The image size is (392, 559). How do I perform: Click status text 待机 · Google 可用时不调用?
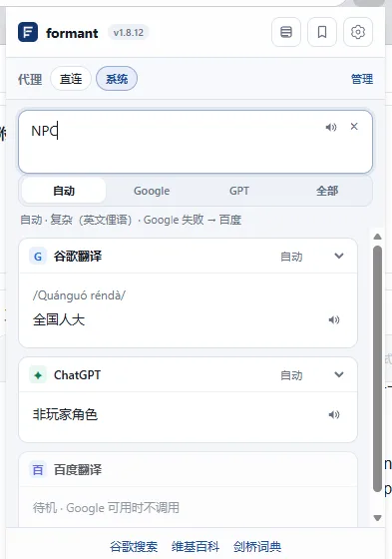pos(106,508)
